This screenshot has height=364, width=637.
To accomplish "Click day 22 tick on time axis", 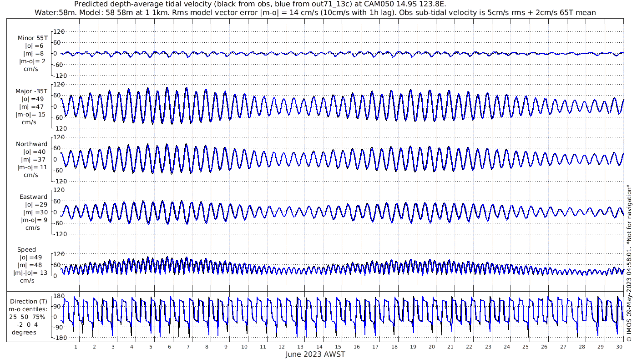I will (x=469, y=347).
